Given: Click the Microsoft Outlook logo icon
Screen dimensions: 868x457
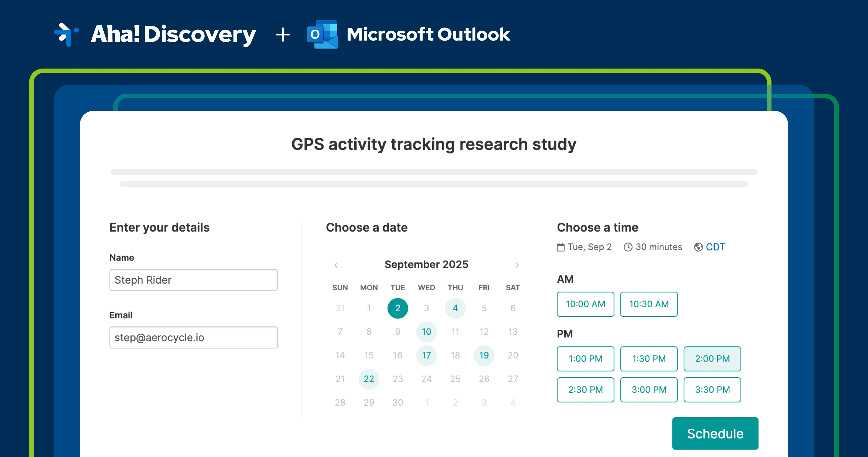Looking at the screenshot, I should [322, 34].
